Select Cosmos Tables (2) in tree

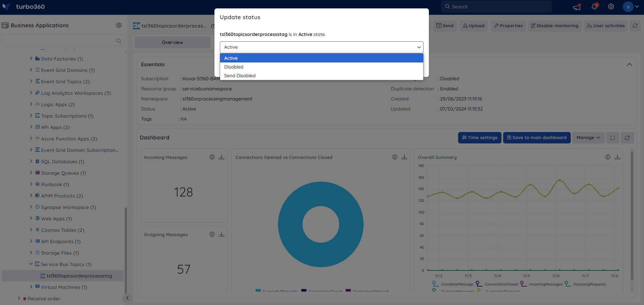coord(63,230)
